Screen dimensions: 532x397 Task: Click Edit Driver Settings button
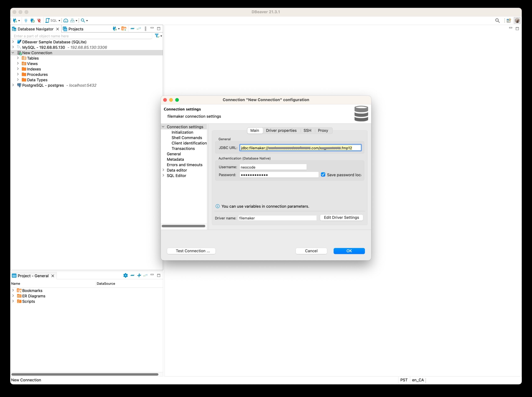coord(341,217)
